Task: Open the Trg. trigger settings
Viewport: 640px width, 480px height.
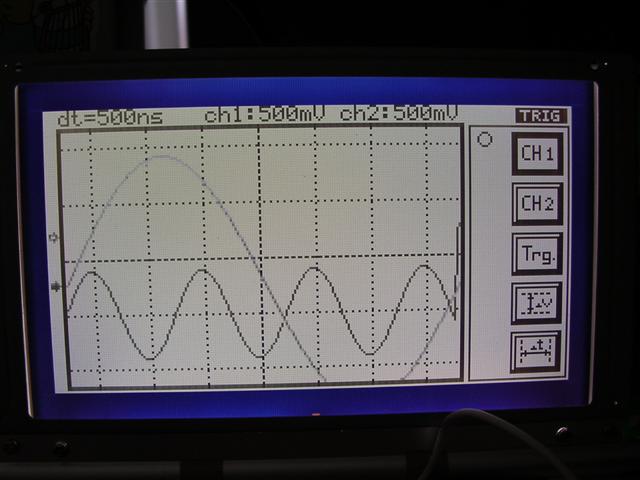Action: (537, 254)
